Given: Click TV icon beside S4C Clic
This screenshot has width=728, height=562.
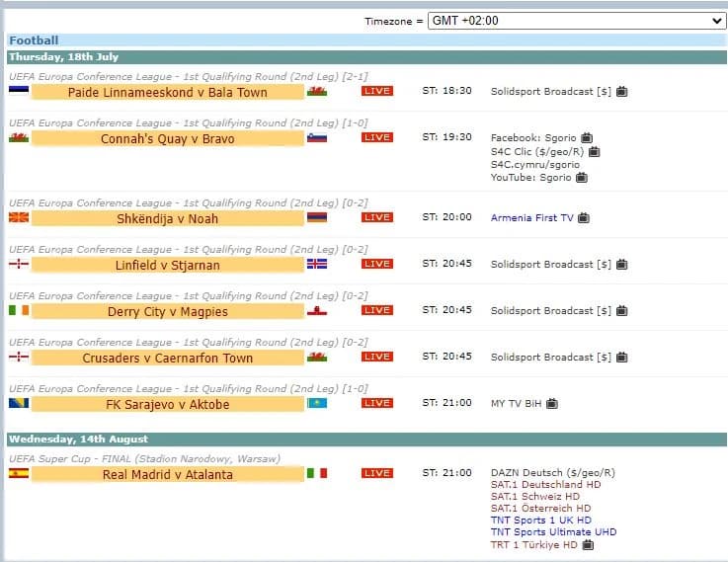Looking at the screenshot, I should (x=595, y=151).
